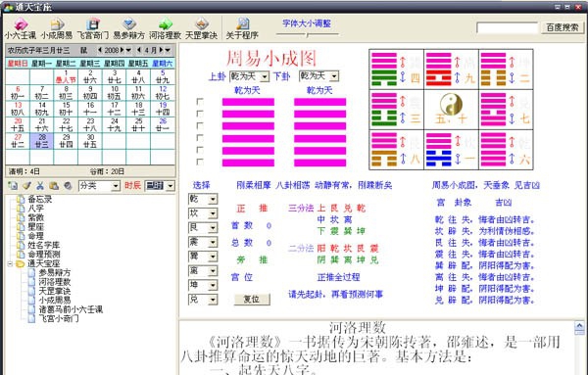Select 紫微 in the tree

(x=35, y=217)
